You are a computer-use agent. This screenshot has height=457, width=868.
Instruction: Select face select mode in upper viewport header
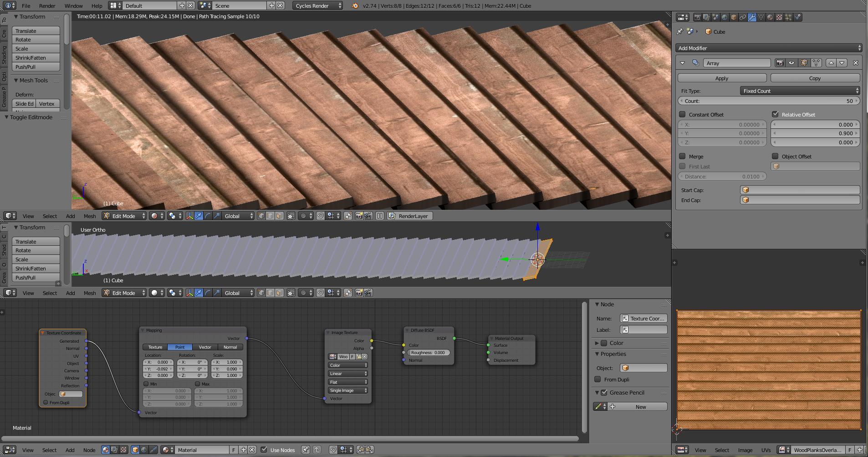(x=279, y=216)
